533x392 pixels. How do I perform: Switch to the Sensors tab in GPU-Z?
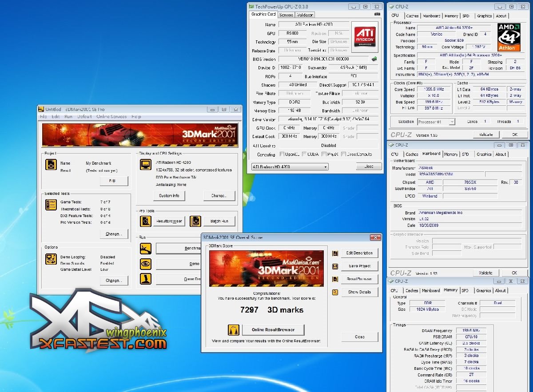click(x=286, y=15)
